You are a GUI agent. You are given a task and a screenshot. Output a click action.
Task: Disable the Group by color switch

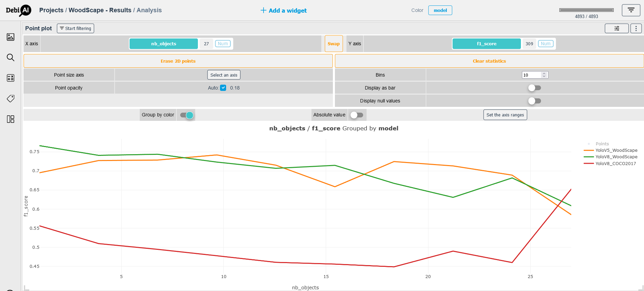click(x=187, y=115)
